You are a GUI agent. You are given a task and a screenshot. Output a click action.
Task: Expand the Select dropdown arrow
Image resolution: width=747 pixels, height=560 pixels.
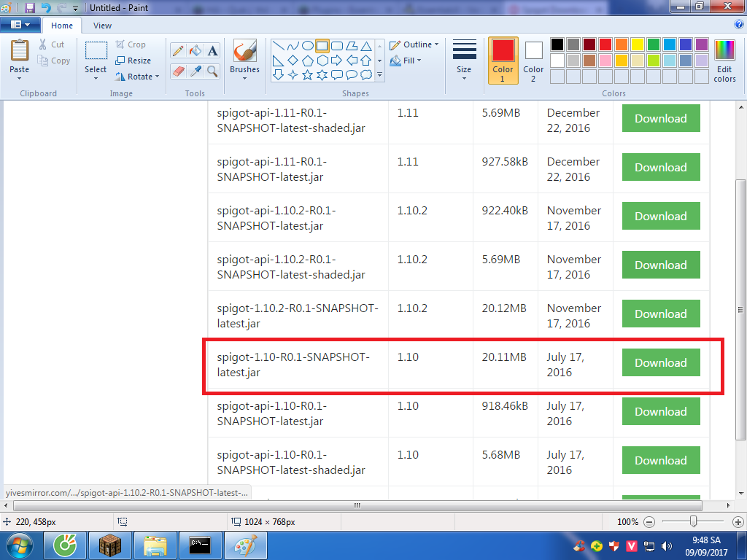point(96,78)
